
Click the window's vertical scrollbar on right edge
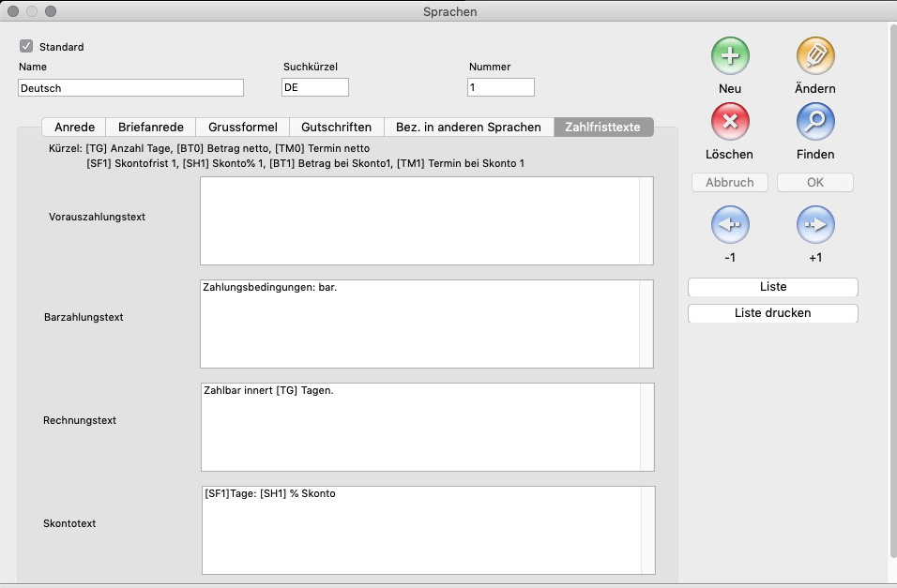coord(891,281)
